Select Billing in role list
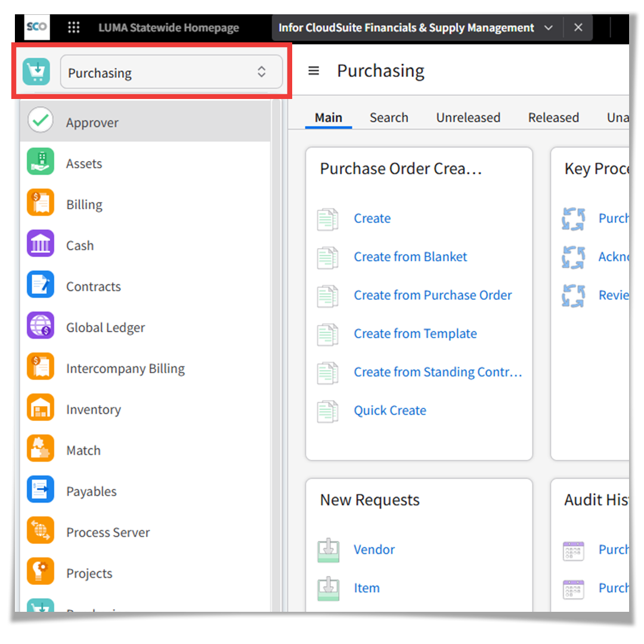This screenshot has height=644, width=644. 145,204
